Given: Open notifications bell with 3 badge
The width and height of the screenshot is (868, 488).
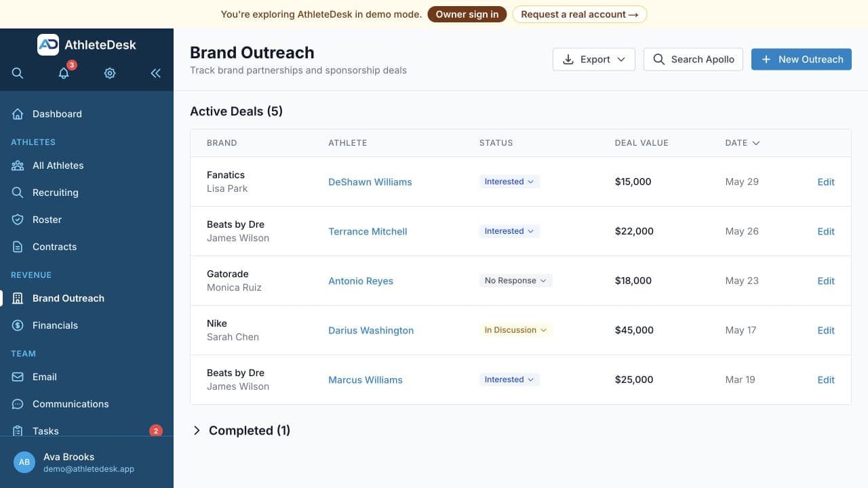Looking at the screenshot, I should tap(64, 73).
